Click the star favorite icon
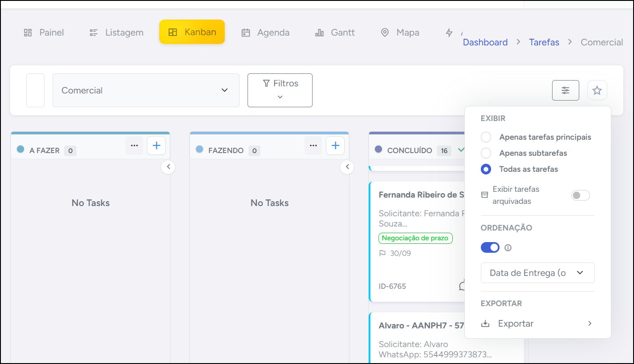Viewport: 634px width, 364px height. [x=597, y=90]
